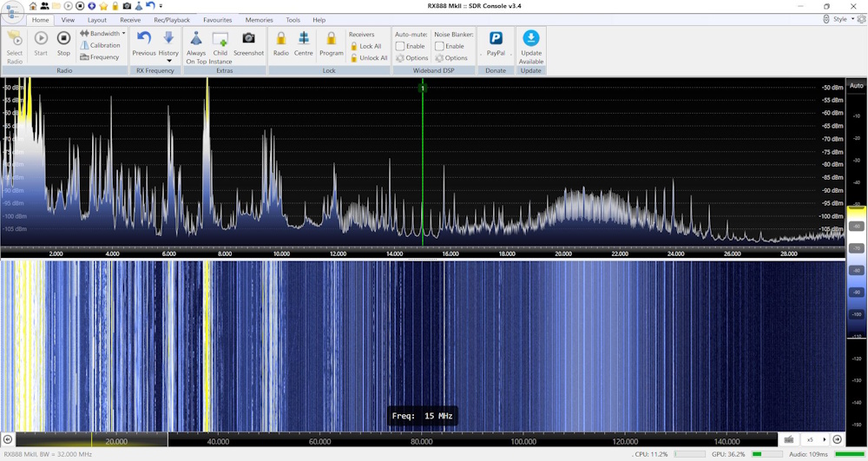The image size is (868, 461).
Task: Expand the Bandwidth dropdown
Action: [x=123, y=33]
